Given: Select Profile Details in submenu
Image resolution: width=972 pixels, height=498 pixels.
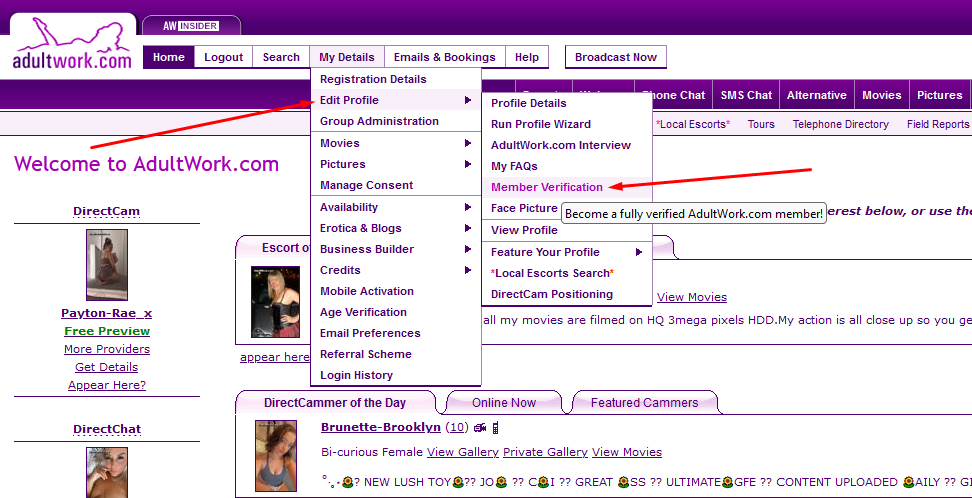Looking at the screenshot, I should (x=567, y=103).
